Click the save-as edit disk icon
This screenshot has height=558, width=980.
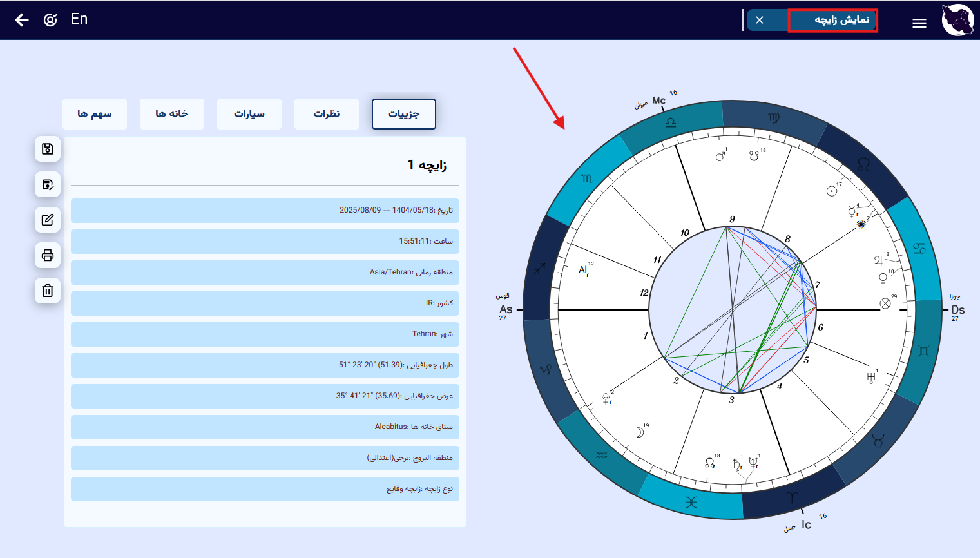coord(48,184)
